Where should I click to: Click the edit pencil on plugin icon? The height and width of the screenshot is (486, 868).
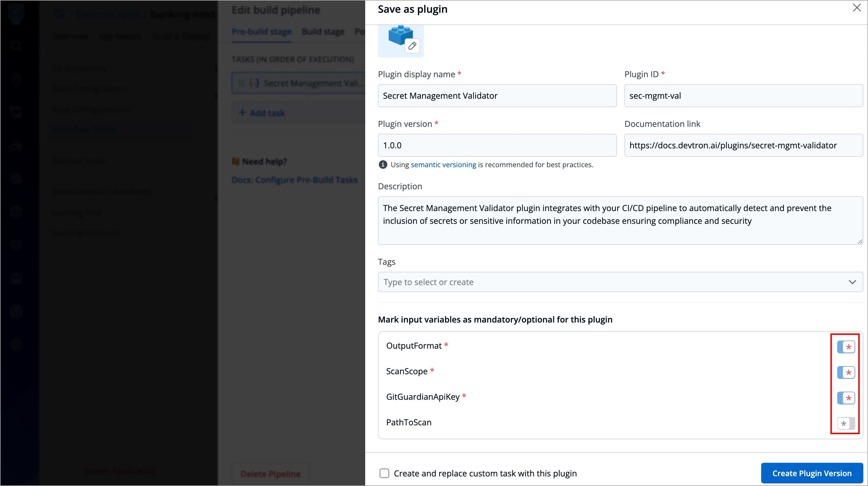click(412, 46)
